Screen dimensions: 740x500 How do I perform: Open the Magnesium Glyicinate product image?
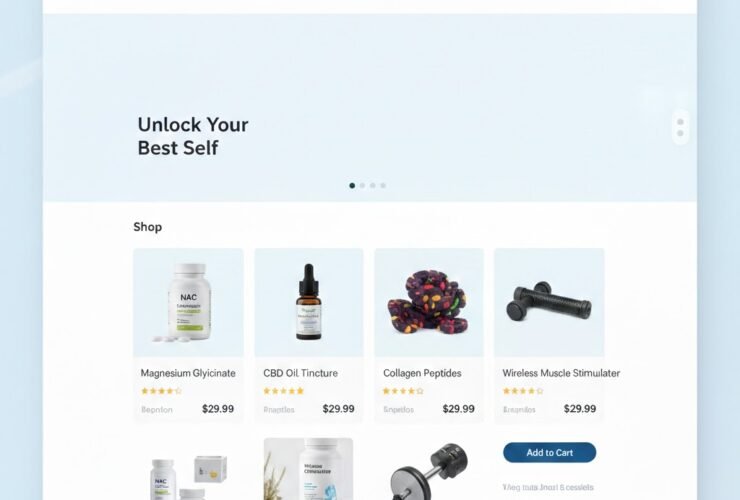[x=188, y=302]
